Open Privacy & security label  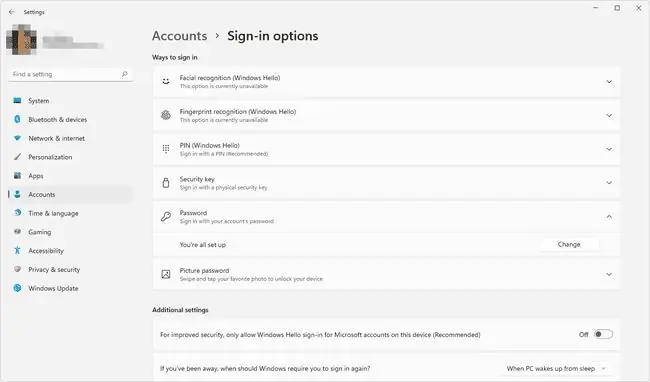(x=54, y=269)
